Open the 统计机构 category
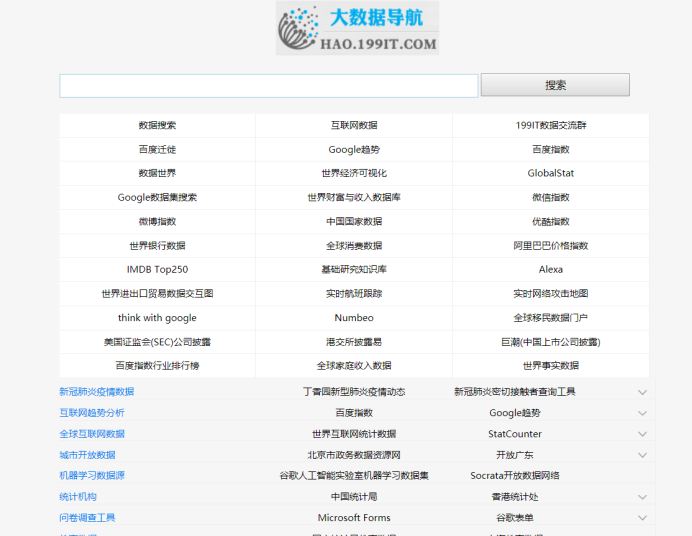Screen dimensions: 692x536 click(x=78, y=497)
